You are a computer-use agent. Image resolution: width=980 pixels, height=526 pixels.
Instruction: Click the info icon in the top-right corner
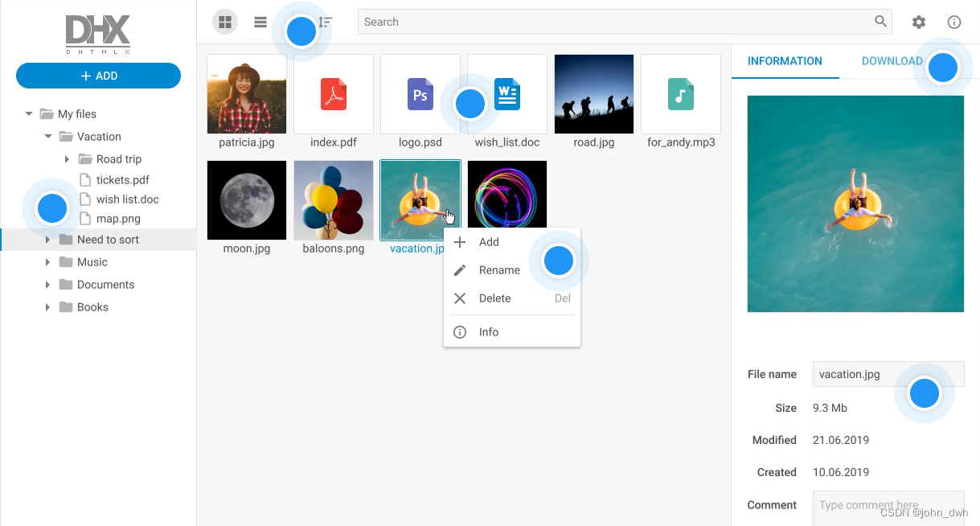click(953, 22)
